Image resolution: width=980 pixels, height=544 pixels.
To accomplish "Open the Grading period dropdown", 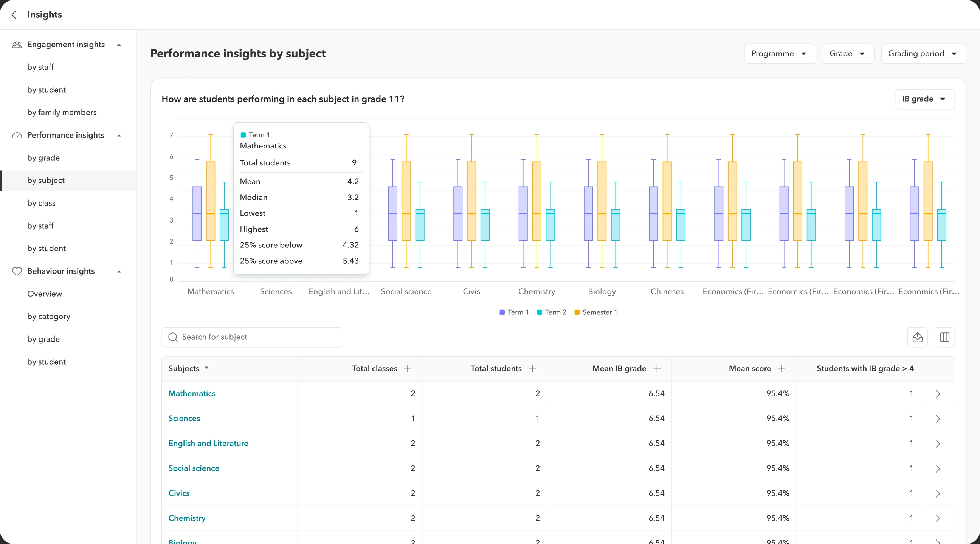I will click(x=923, y=54).
